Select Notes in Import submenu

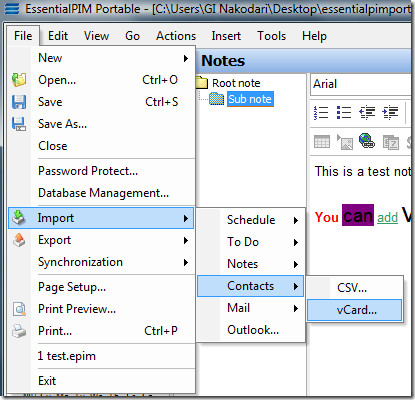coord(251,264)
